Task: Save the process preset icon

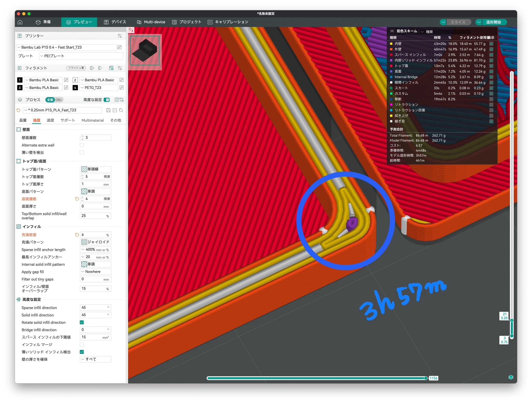Action: coord(108,110)
